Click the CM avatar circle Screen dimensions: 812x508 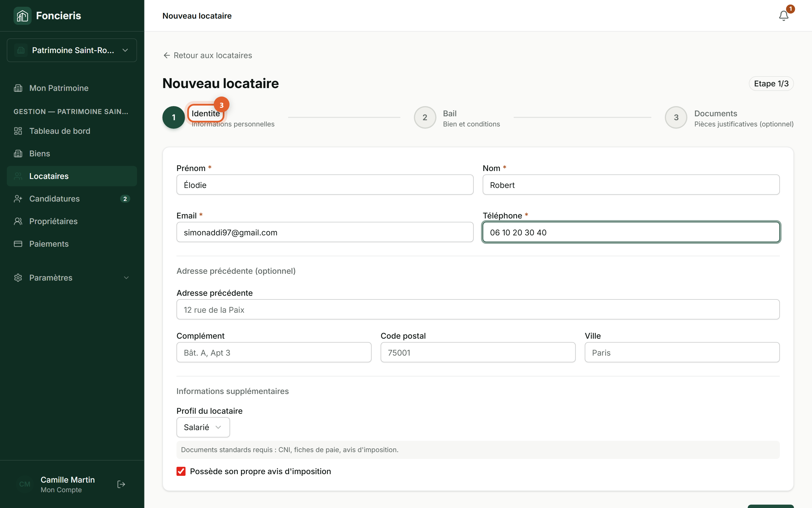click(25, 484)
